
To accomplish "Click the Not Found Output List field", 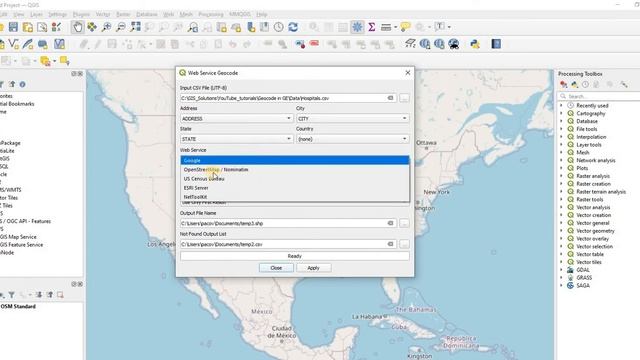I will click(x=288, y=244).
